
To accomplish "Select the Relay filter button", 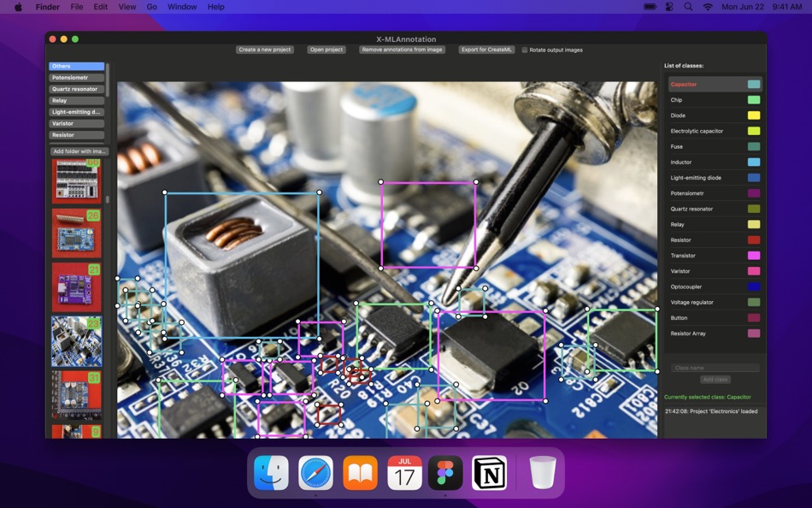I will tap(77, 101).
